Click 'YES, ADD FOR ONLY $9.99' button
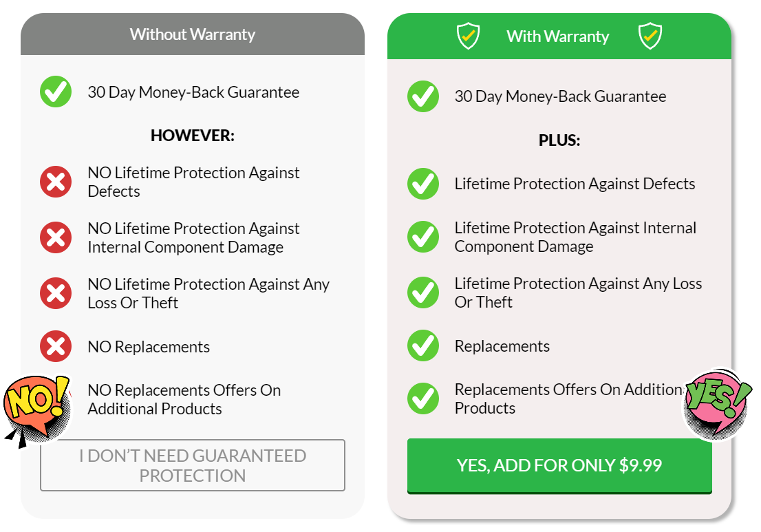Image resolution: width=761 pixels, height=532 pixels. 559,465
